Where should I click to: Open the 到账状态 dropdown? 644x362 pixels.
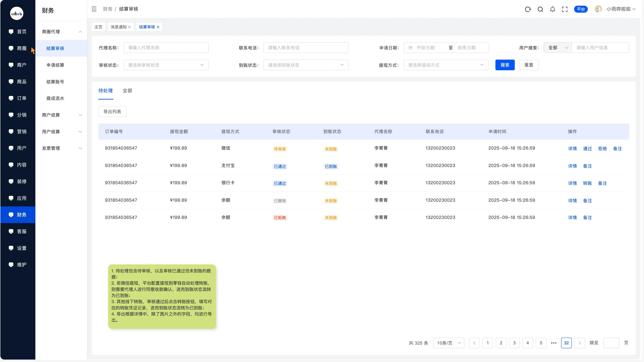[306, 65]
